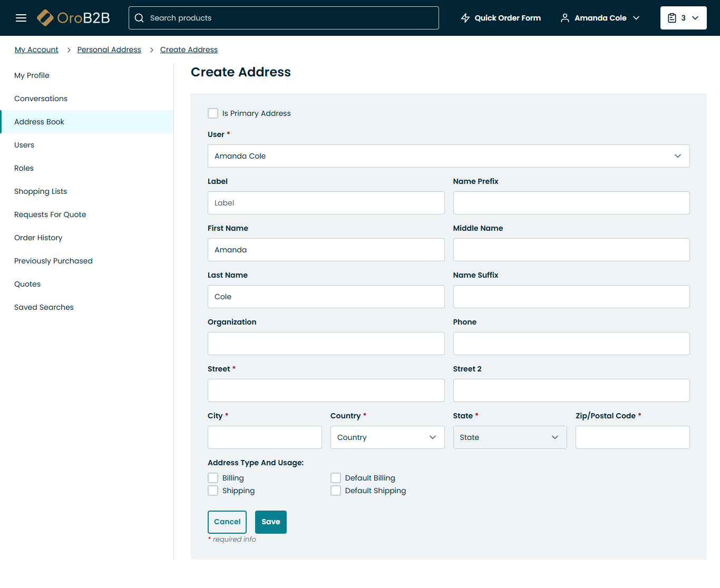This screenshot has width=720, height=588.
Task: Expand the State dropdown
Action: click(x=509, y=437)
